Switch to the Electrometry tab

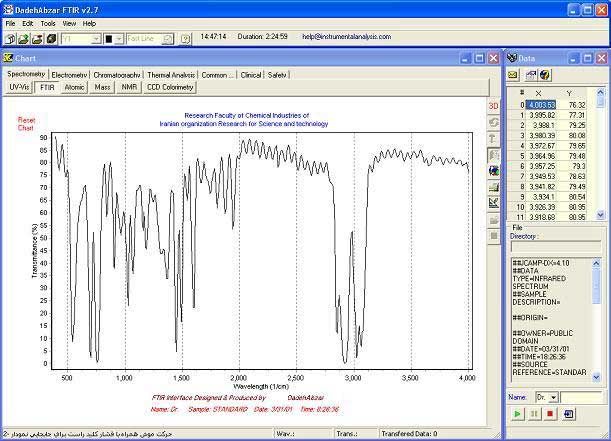coord(69,75)
